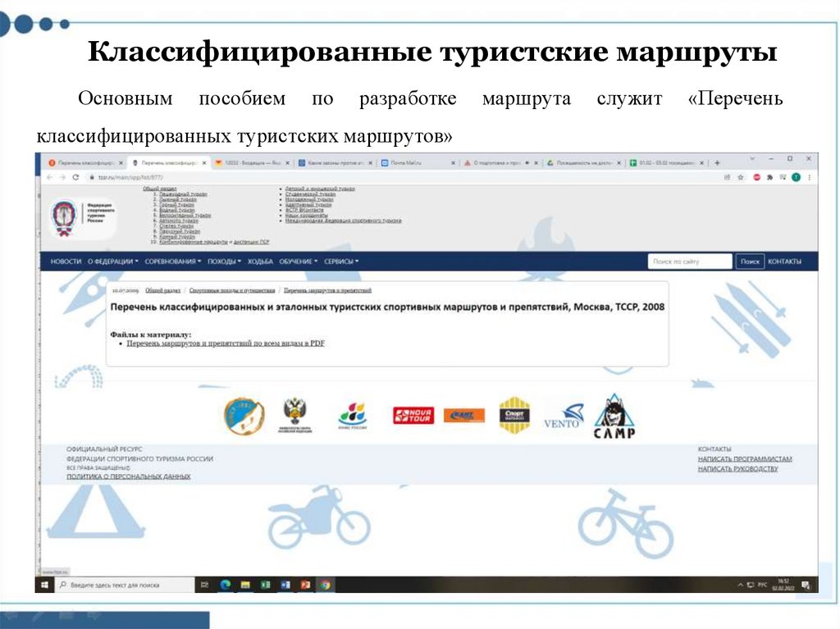Expand the О ФЕДЕРАЦИИ dropdown menu
This screenshot has width=840, height=629.
[x=113, y=262]
